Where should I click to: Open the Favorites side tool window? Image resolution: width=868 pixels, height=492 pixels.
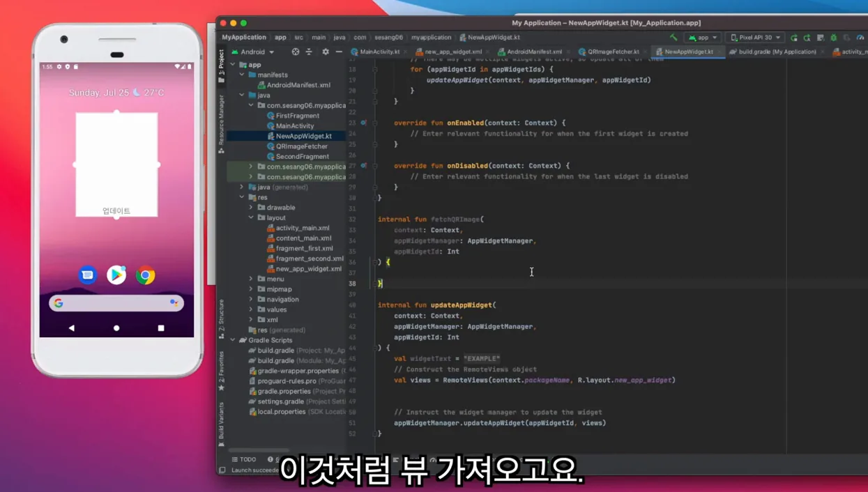click(x=222, y=371)
